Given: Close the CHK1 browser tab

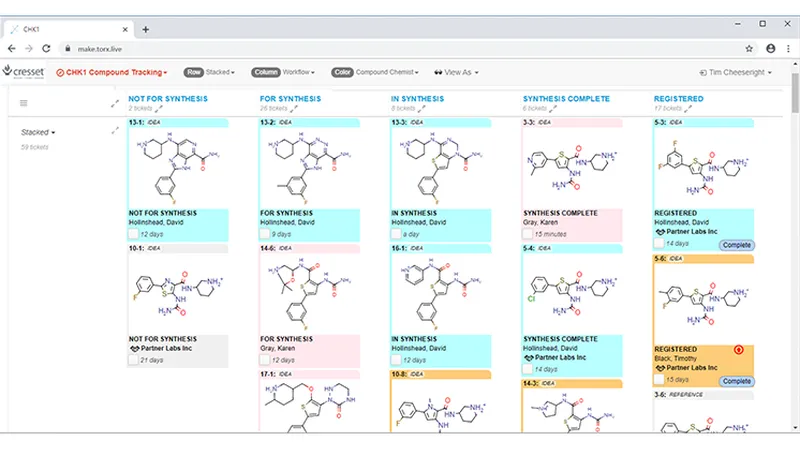Looking at the screenshot, I should (x=125, y=30).
